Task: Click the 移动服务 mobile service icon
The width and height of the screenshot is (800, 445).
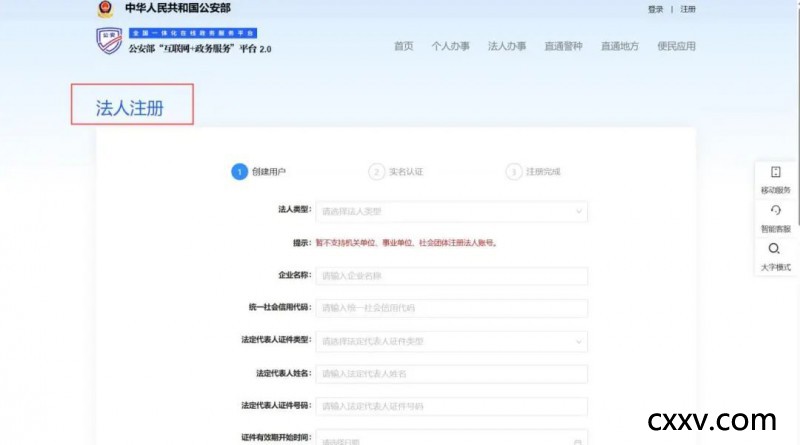Action: click(775, 178)
